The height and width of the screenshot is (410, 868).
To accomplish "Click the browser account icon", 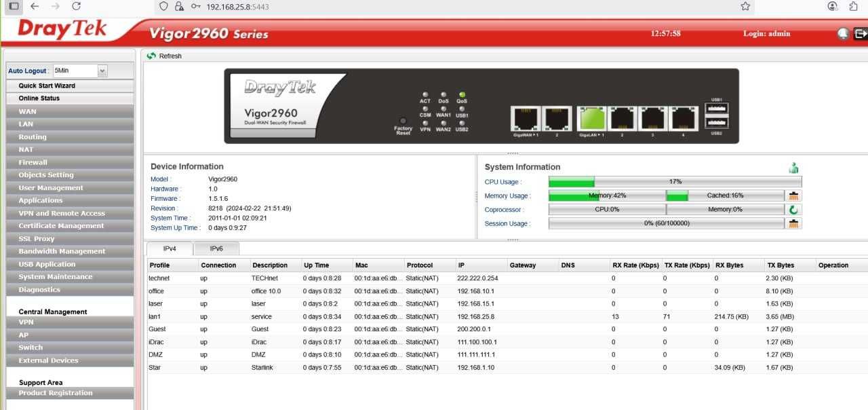I will [833, 6].
